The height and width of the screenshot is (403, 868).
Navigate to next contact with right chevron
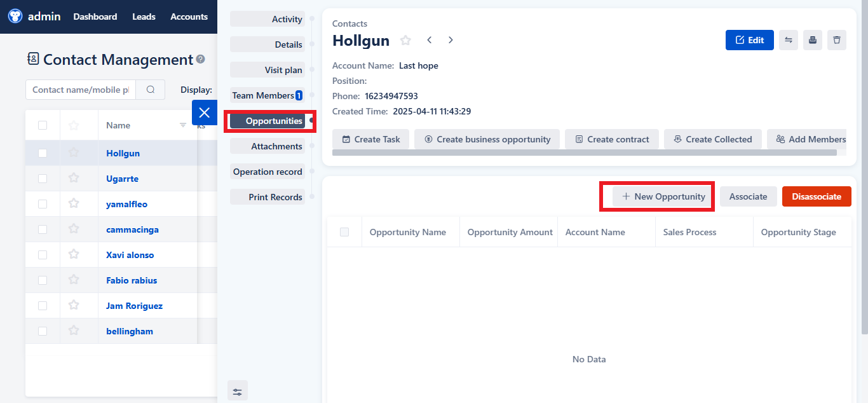451,39
